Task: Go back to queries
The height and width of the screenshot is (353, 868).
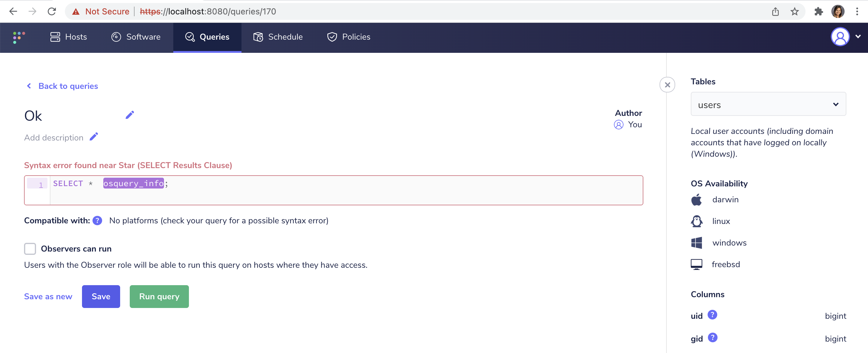Action: point(62,86)
